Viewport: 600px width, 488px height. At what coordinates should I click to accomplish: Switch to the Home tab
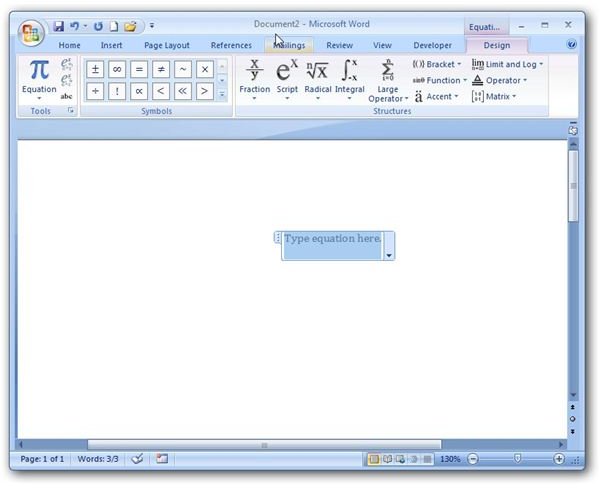[x=69, y=45]
